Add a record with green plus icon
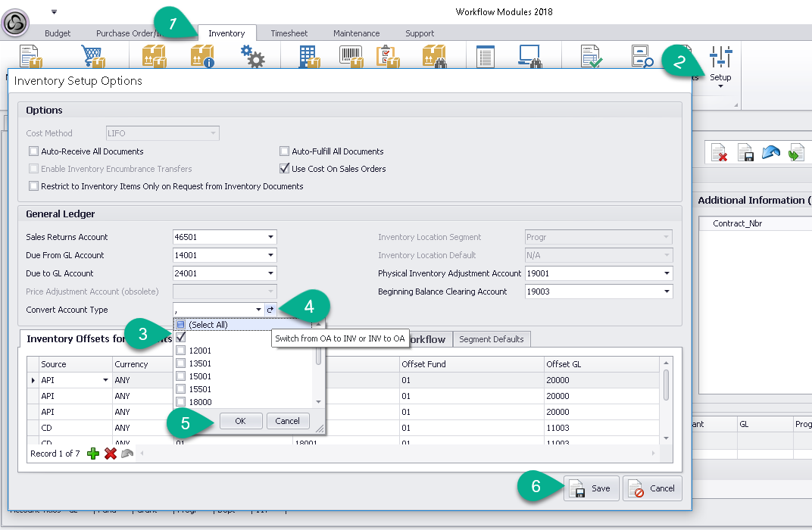Image resolution: width=812 pixels, height=530 pixels. click(x=92, y=454)
